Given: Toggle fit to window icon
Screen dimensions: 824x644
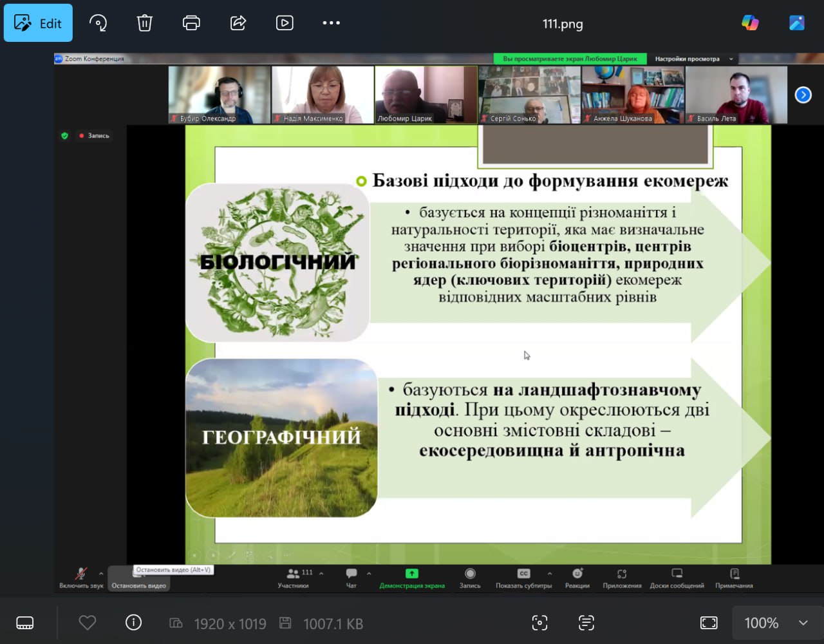Looking at the screenshot, I should [x=708, y=623].
